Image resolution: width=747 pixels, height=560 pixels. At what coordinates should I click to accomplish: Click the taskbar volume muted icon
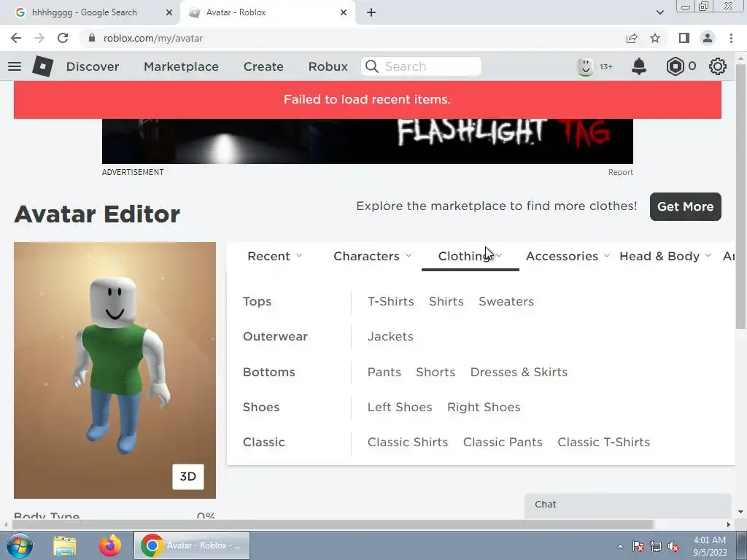click(673, 547)
